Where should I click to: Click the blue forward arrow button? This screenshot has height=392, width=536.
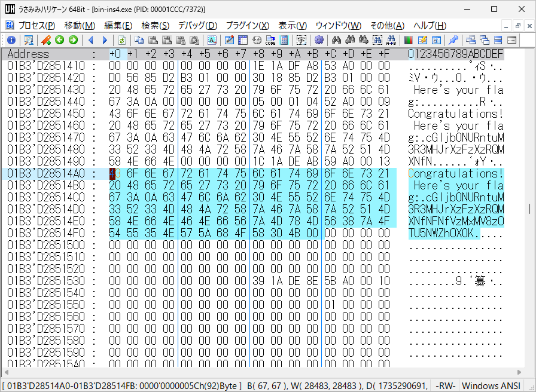(103, 41)
